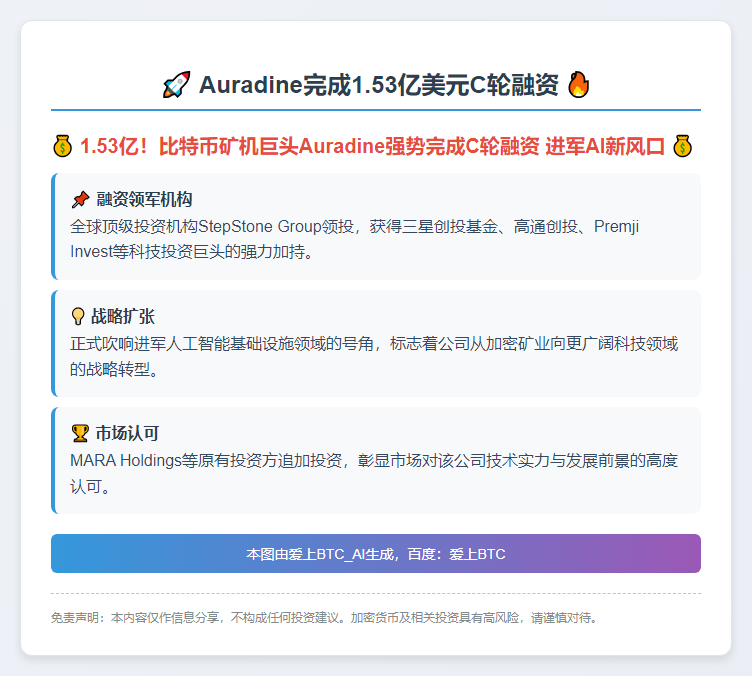Click the heading 融资领军机构
The height and width of the screenshot is (676, 752).
[144, 199]
